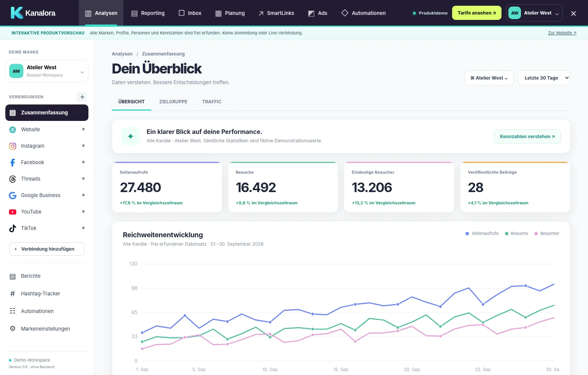Select Zusammenfassung in the sidebar
This screenshot has width=588, height=375.
(47, 113)
